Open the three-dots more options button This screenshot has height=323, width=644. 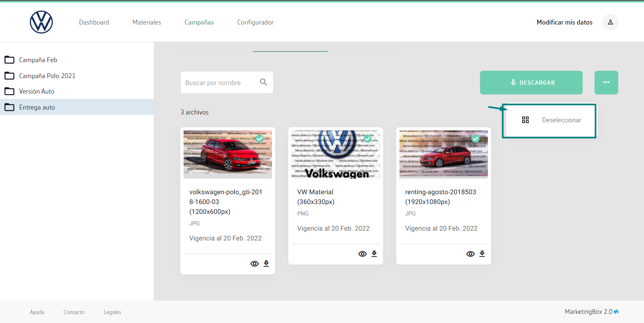pos(606,83)
